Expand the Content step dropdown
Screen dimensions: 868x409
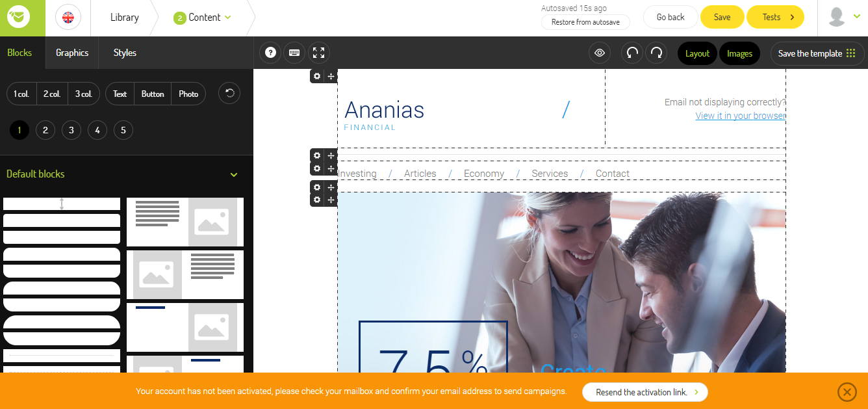[x=203, y=18]
